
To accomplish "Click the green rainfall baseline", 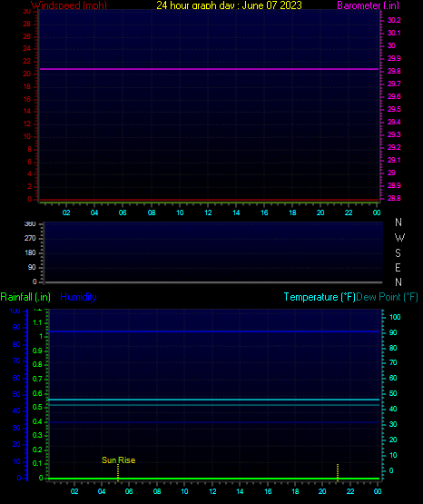I will tap(214, 479).
